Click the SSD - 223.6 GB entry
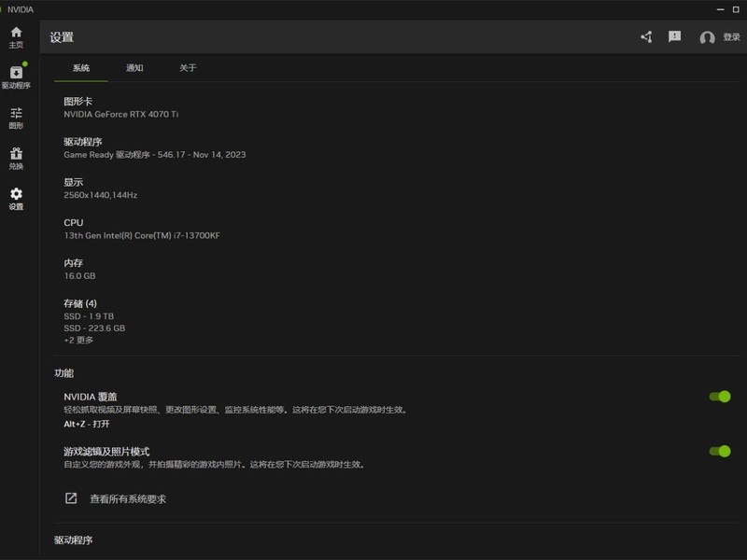 point(94,329)
